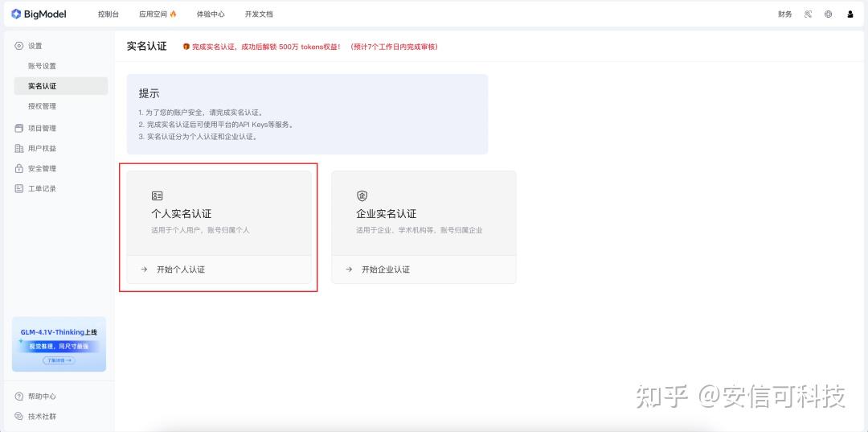The image size is (868, 432).
Task: Open the user profile icon
Action: coord(850,14)
